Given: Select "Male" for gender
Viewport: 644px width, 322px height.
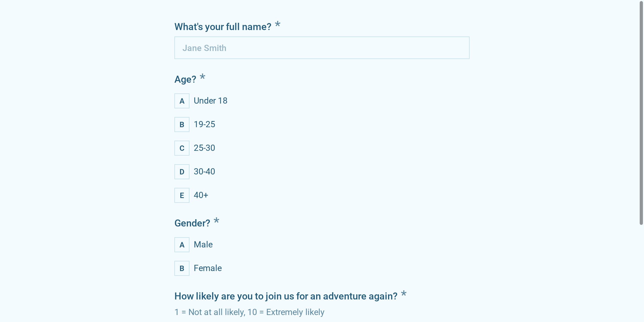Looking at the screenshot, I should coord(203,244).
